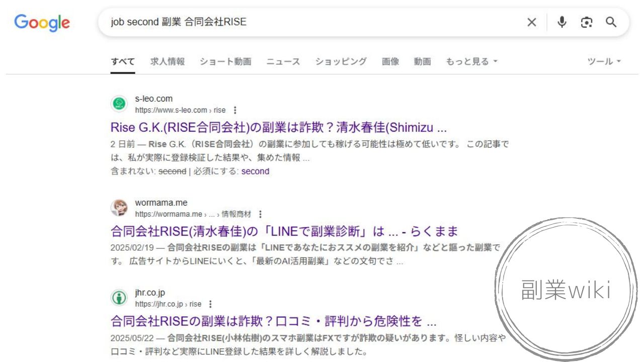This screenshot has width=644, height=362.
Task: Click the jhr.co.jp site favicon
Action: coord(119,298)
